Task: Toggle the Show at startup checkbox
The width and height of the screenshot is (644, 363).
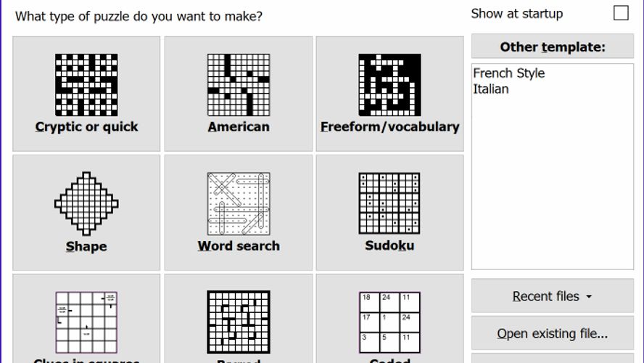Action: (621, 13)
